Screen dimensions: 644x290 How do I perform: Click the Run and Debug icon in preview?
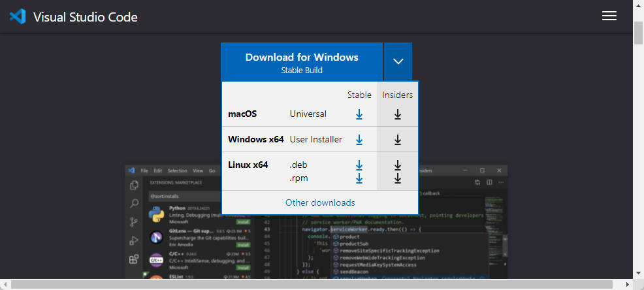pyautogui.click(x=134, y=241)
